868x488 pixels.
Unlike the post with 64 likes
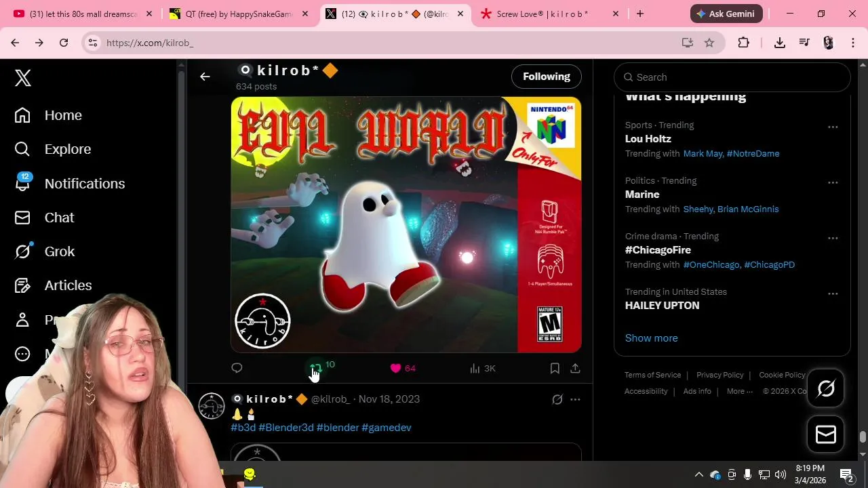click(403, 368)
